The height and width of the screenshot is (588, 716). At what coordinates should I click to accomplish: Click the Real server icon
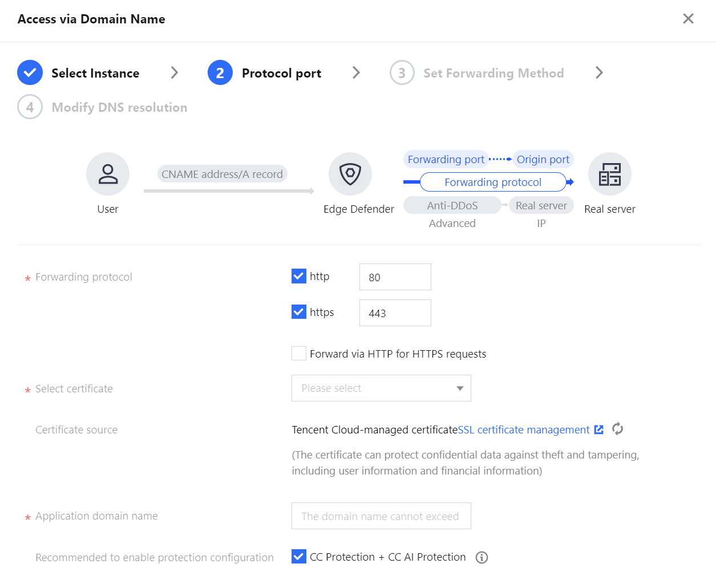(609, 174)
